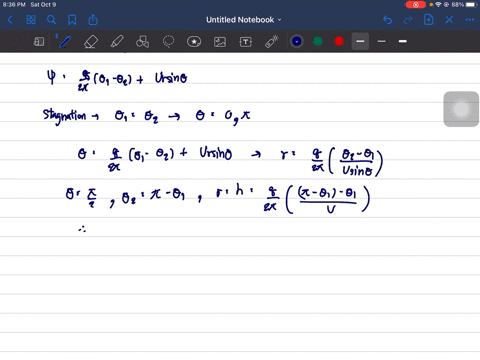Toggle the page zoom window tool
Screen dimensions: 480x360
tap(39, 42)
